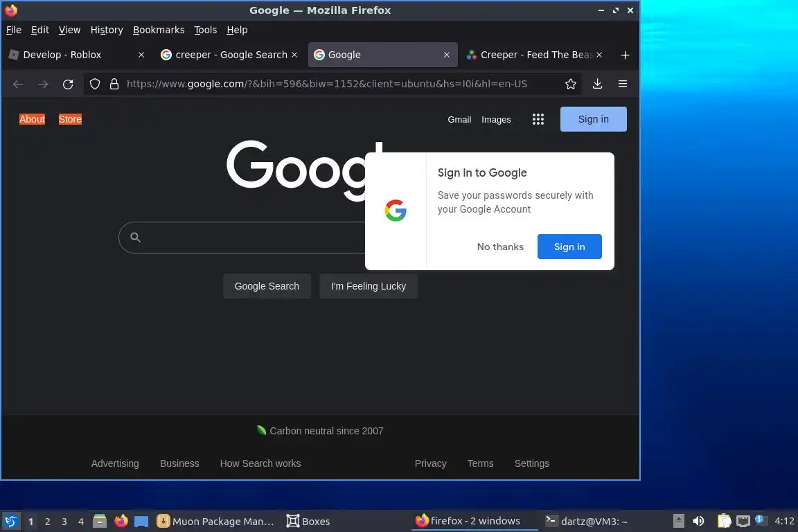Switch to virtual desktop 4

pos(81,522)
